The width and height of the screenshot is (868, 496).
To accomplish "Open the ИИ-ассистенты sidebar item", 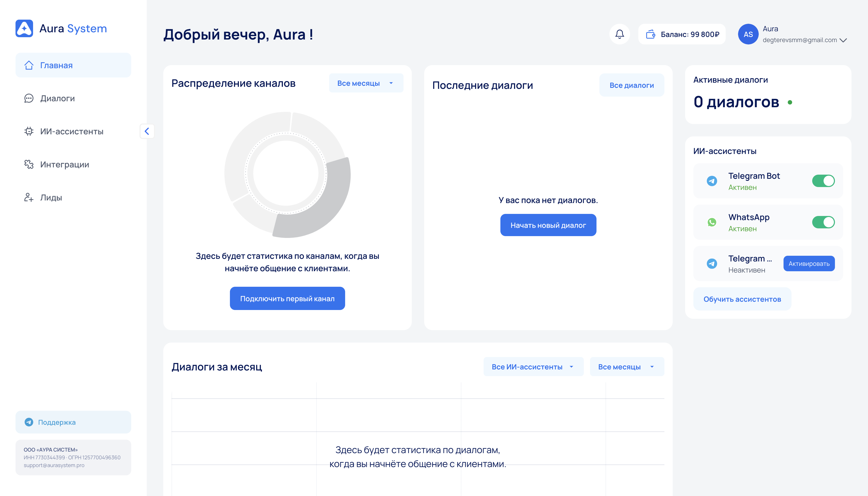I will point(72,131).
